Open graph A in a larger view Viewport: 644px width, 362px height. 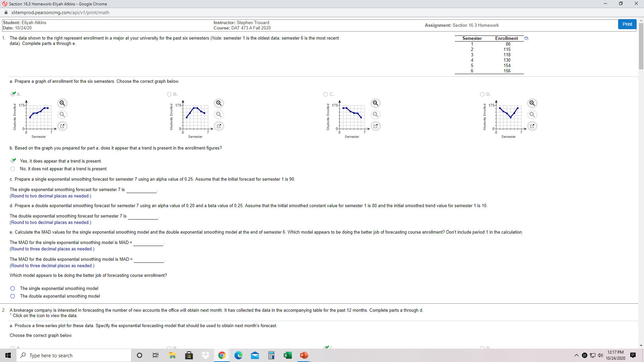62,126
